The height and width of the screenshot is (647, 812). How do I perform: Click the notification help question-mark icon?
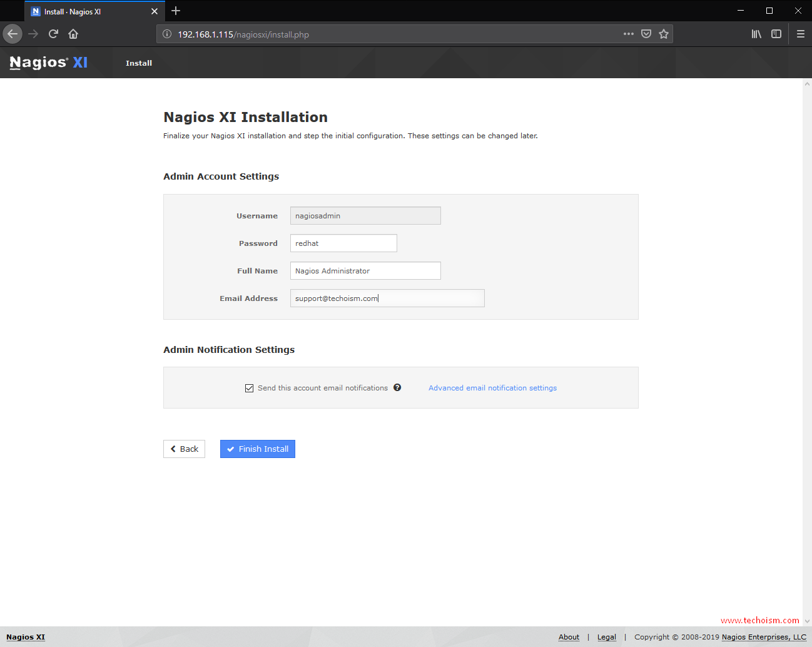coord(397,387)
